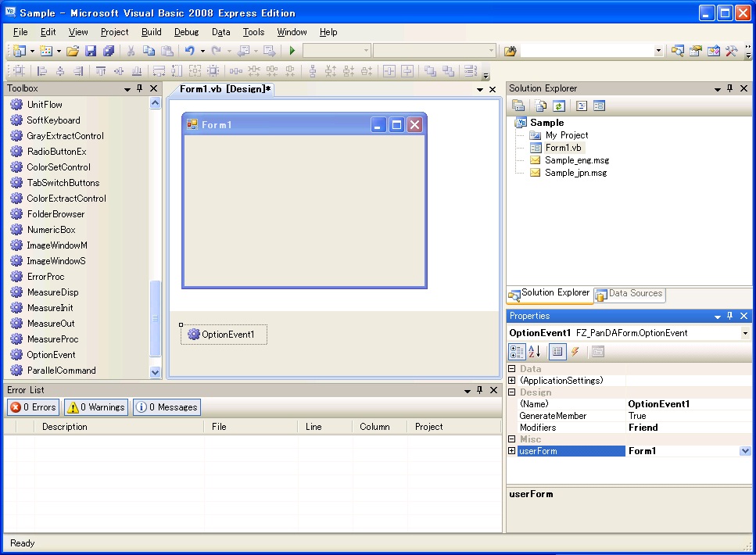Image resolution: width=756 pixels, height=555 pixels.
Task: Select the UnitFlow toolbox item
Action: 45,105
